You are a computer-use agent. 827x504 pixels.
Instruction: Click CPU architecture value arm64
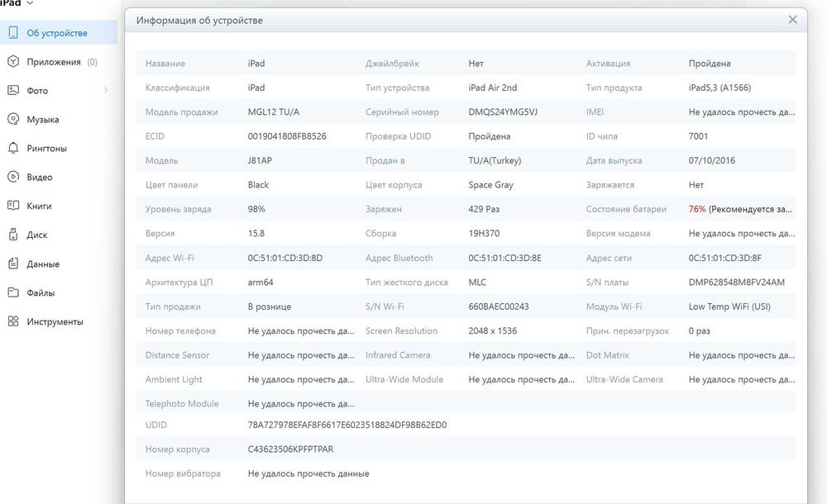[x=260, y=282]
